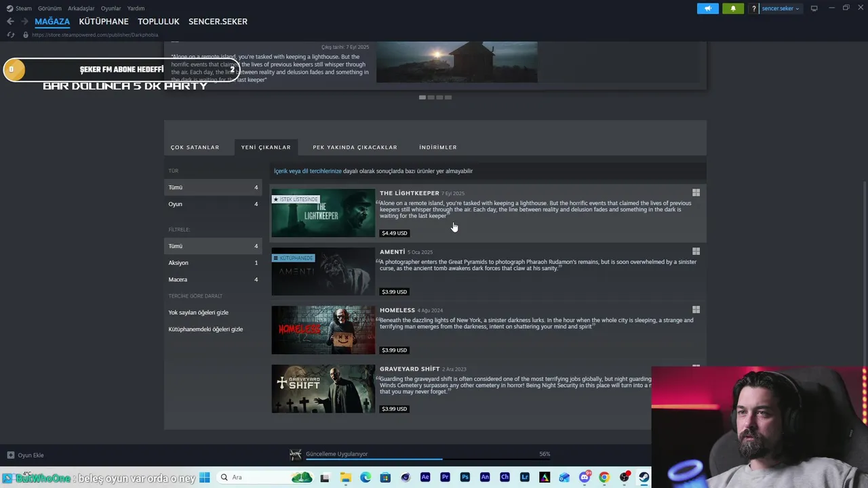Go to MAĞAZA section
Screen dimensions: 868x488
(x=52, y=22)
